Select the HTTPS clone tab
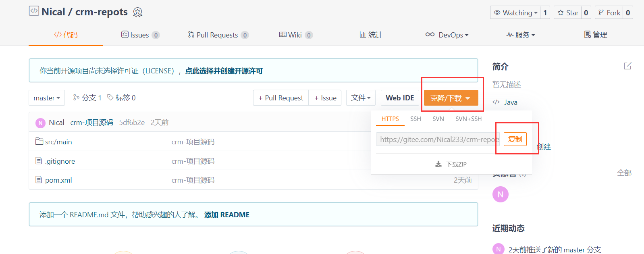Viewport: 644px width, 254px height. (x=390, y=119)
